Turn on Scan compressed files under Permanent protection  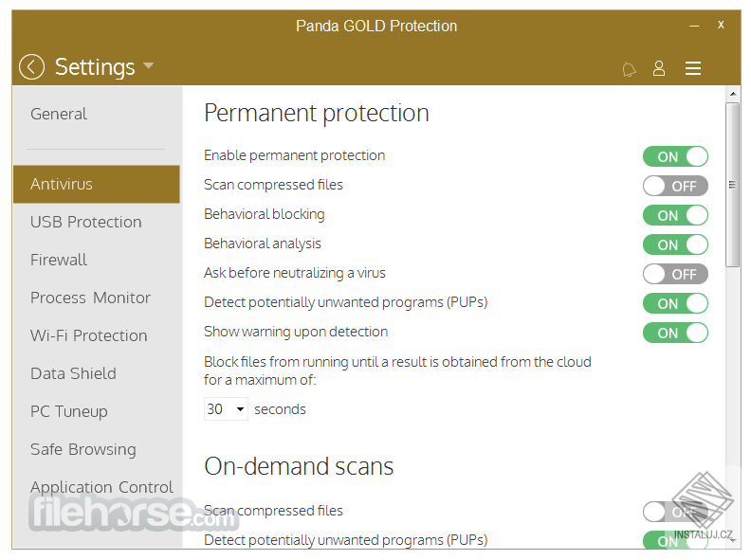[675, 186]
